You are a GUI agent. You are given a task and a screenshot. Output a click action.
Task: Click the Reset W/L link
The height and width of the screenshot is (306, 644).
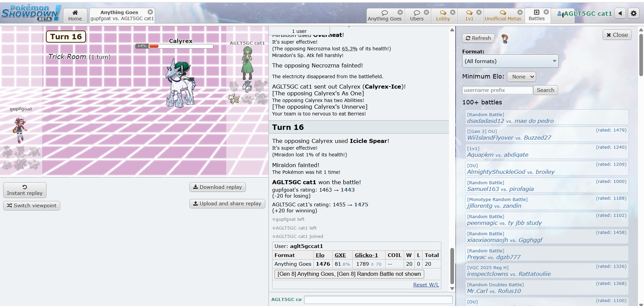tap(426, 285)
